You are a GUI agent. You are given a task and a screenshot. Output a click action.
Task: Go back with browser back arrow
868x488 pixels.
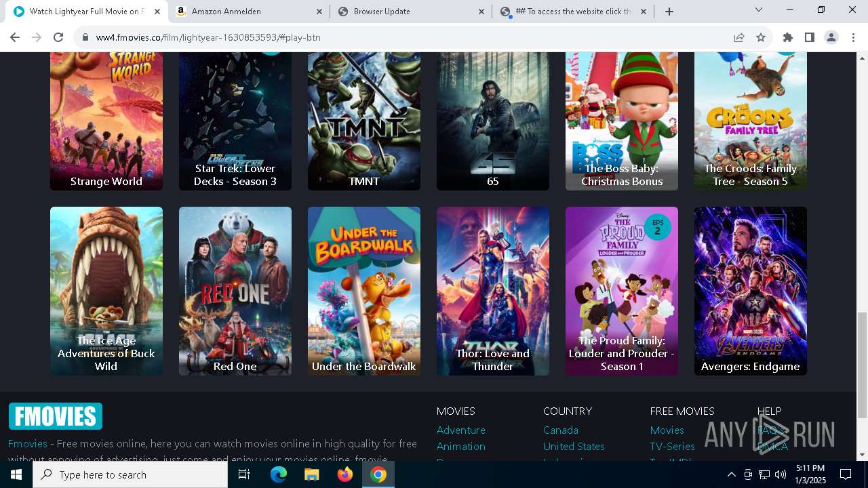click(x=15, y=37)
